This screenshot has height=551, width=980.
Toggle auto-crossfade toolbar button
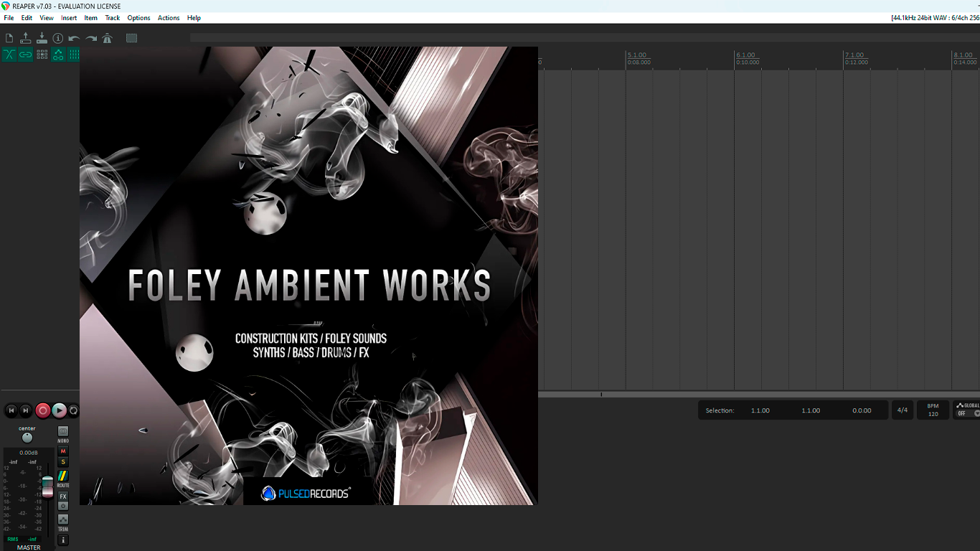tap(9, 55)
